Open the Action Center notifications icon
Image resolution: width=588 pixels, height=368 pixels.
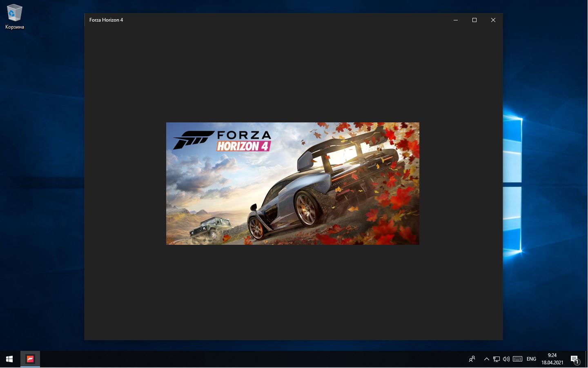click(x=575, y=359)
